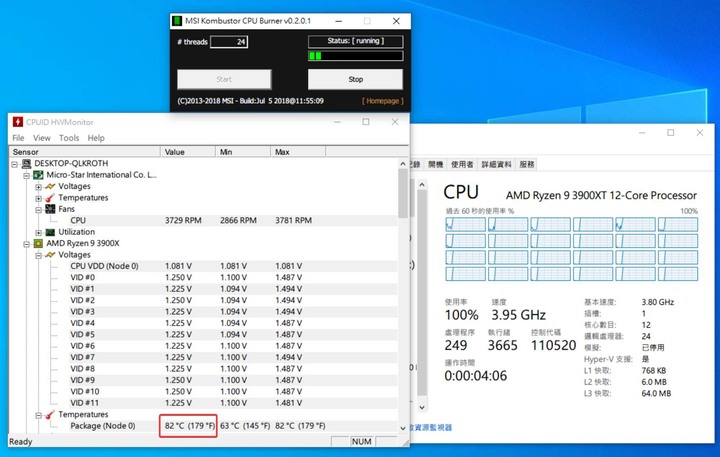720x457 pixels.
Task: Click the 100% utilization value in Task Manager
Action: [461, 315]
